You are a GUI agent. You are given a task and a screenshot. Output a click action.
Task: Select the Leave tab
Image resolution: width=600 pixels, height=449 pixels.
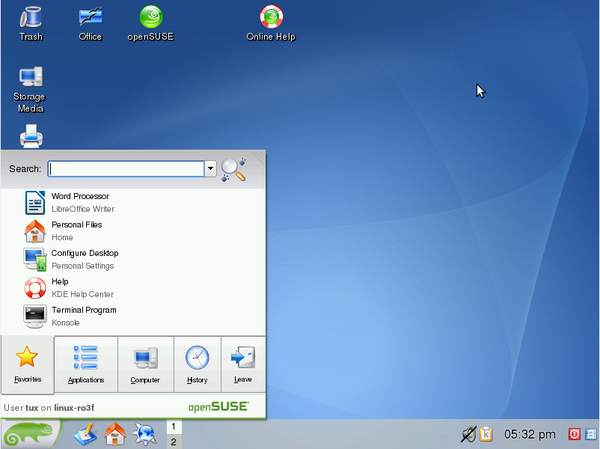click(243, 364)
